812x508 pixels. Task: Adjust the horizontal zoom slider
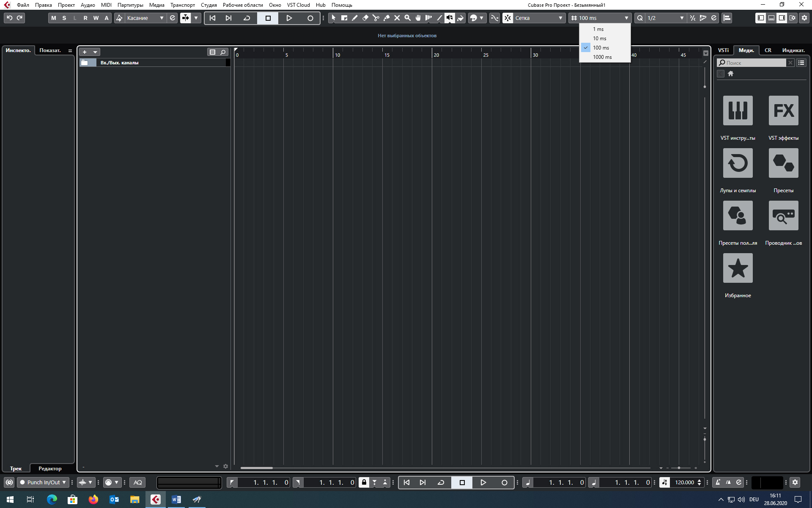pos(679,468)
